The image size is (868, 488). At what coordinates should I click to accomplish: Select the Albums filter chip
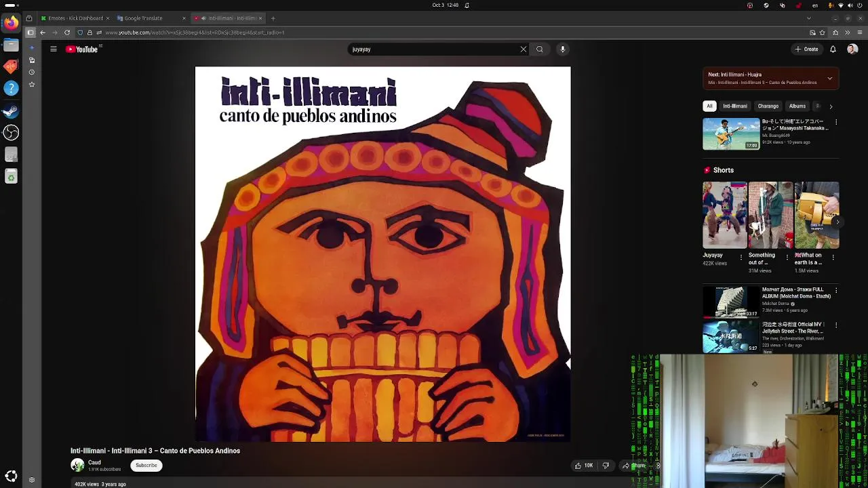pyautogui.click(x=797, y=106)
